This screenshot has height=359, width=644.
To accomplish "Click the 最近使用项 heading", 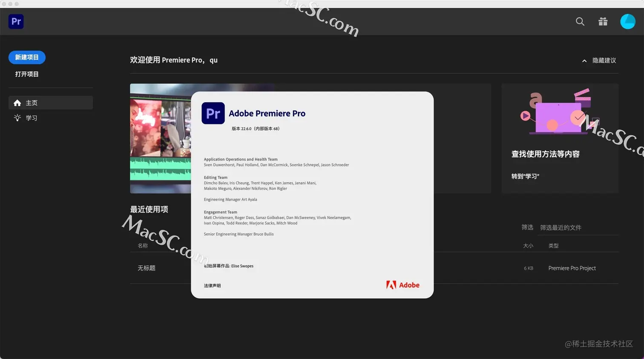I will click(x=149, y=210).
